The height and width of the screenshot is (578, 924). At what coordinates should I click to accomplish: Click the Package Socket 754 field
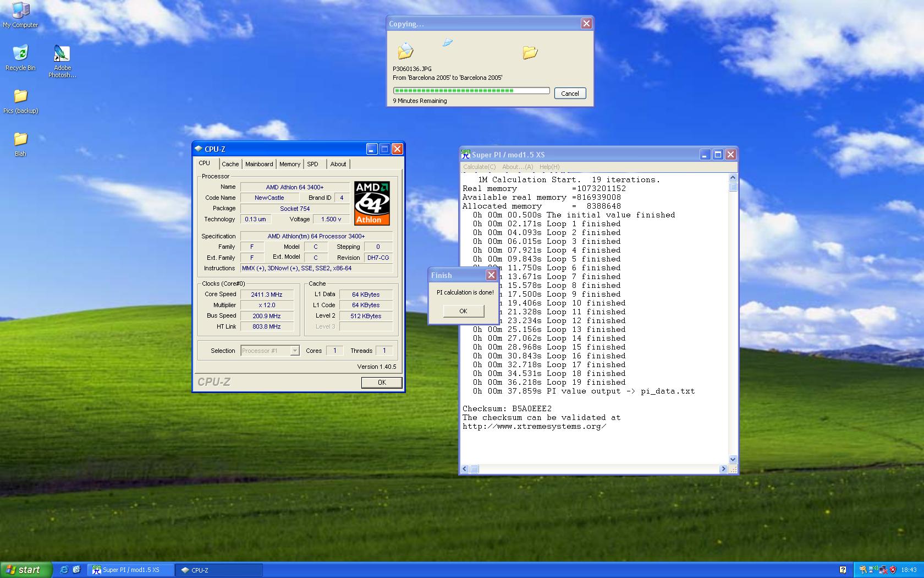coord(295,209)
